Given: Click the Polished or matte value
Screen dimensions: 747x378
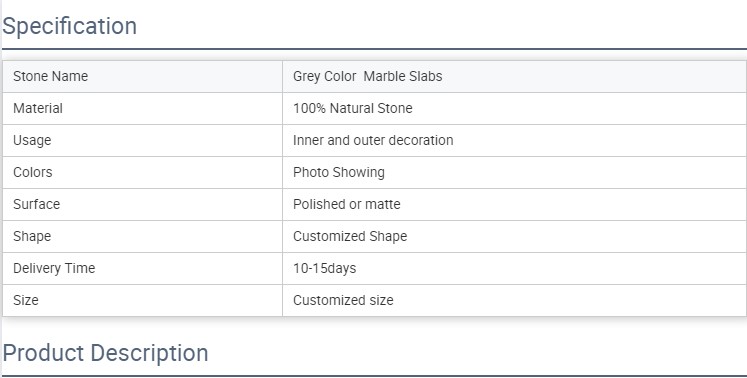Looking at the screenshot, I should click(x=346, y=204).
